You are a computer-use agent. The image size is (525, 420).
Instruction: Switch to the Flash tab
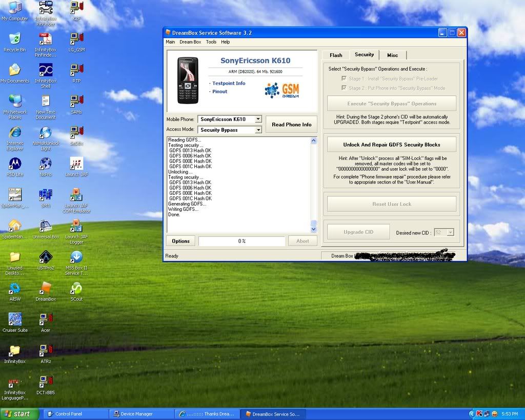tap(336, 55)
